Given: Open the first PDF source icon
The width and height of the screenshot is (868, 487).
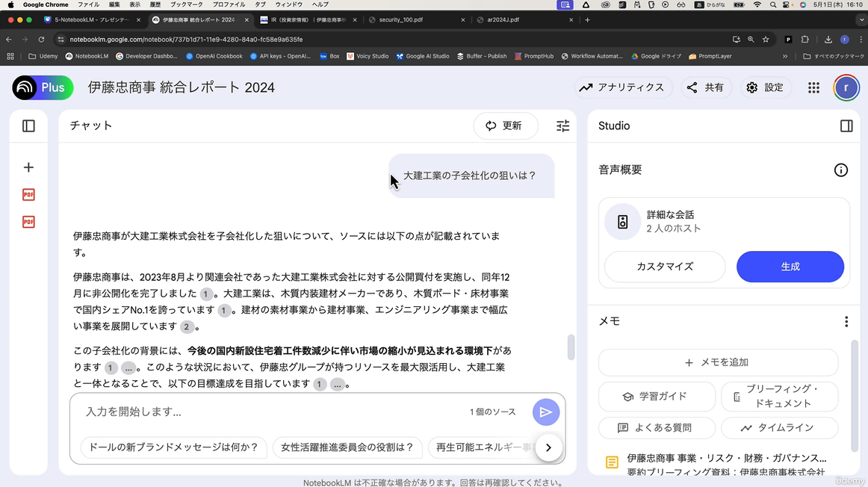Looking at the screenshot, I should click(28, 195).
